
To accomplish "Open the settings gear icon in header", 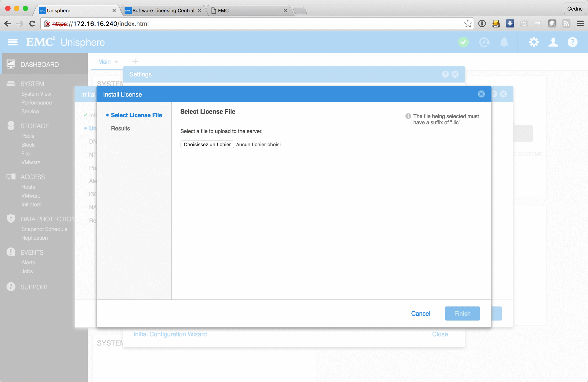I will coord(534,42).
